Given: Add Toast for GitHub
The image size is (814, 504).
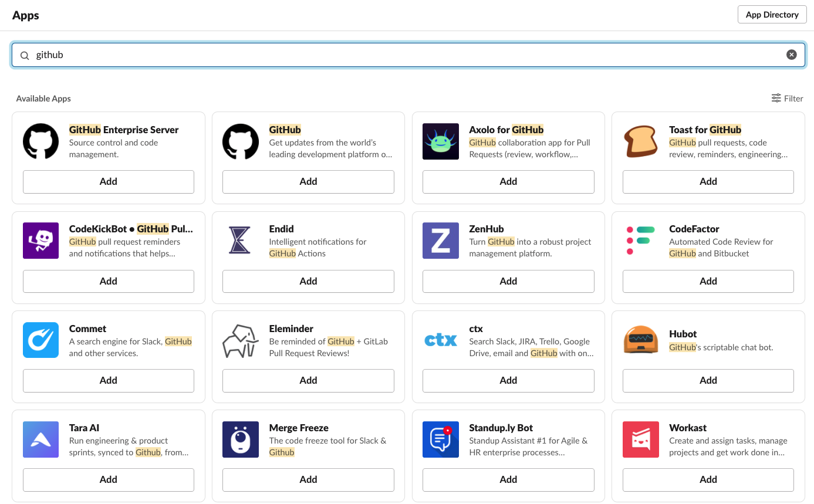Looking at the screenshot, I should coord(708,182).
